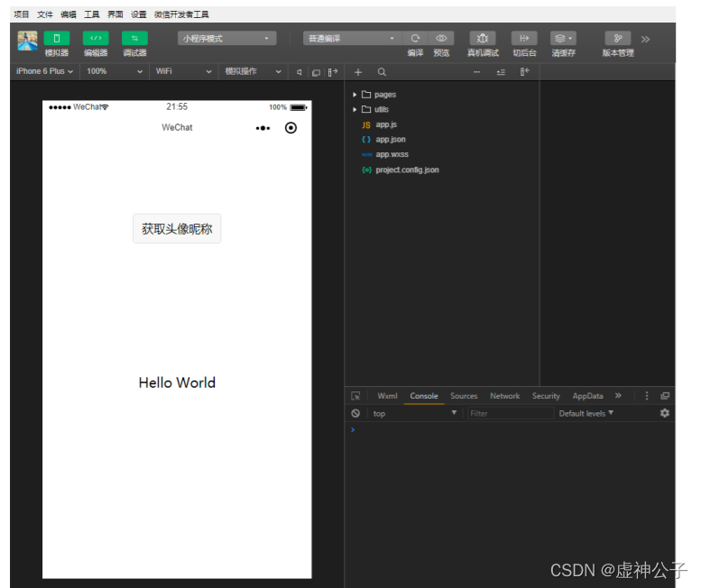
Task: Open the WiFi network dropdown
Action: coord(183,71)
